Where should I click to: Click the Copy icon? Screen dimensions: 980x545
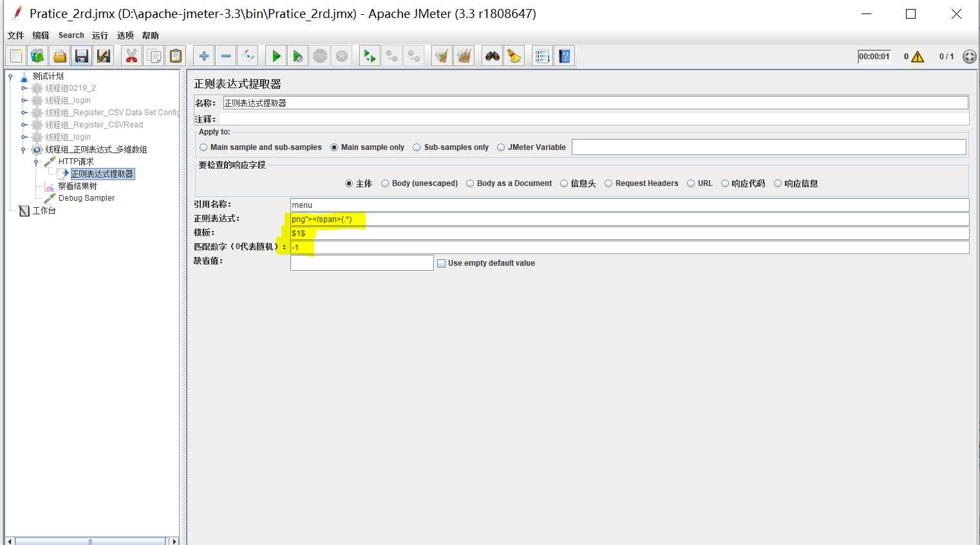(x=154, y=56)
